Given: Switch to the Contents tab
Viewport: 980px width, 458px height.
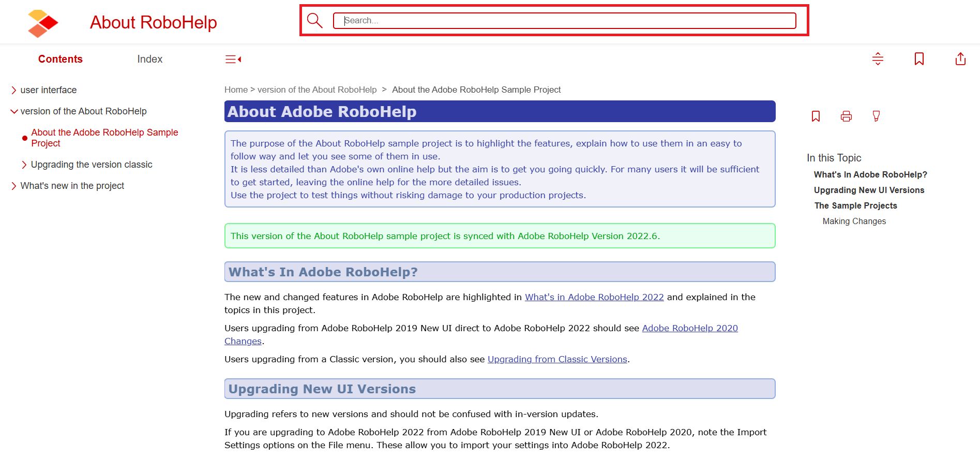Looking at the screenshot, I should tap(61, 59).
